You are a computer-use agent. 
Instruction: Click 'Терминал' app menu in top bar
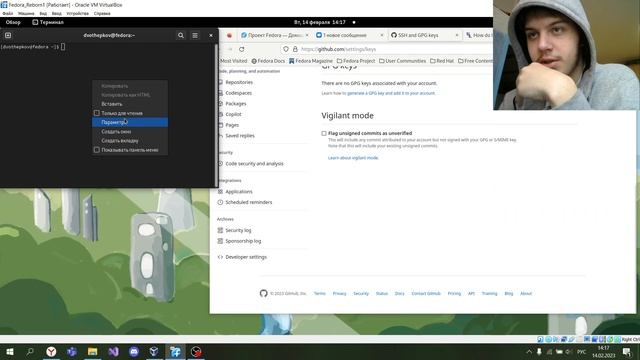[48, 22]
